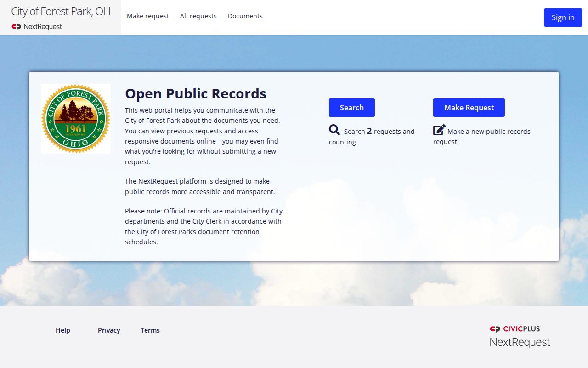Click the CivicPlus NextRequest footer logo
This screenshot has height=368, width=588.
point(520,336)
